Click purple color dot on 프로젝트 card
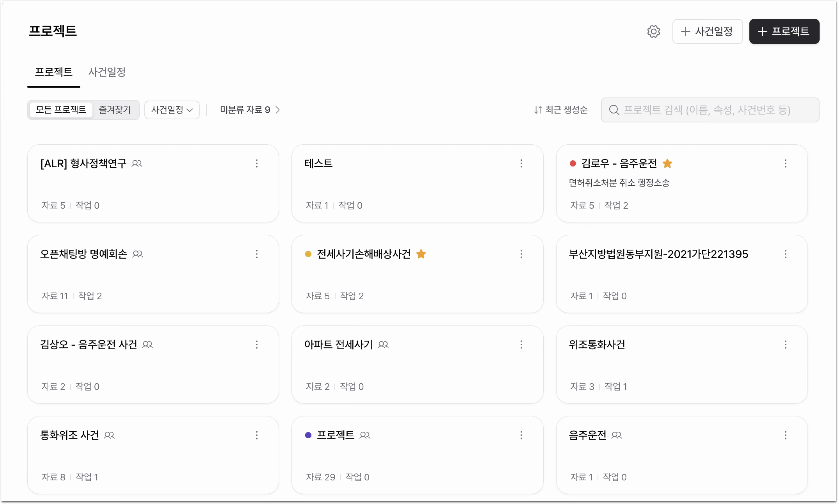The width and height of the screenshot is (838, 504). tap(308, 435)
